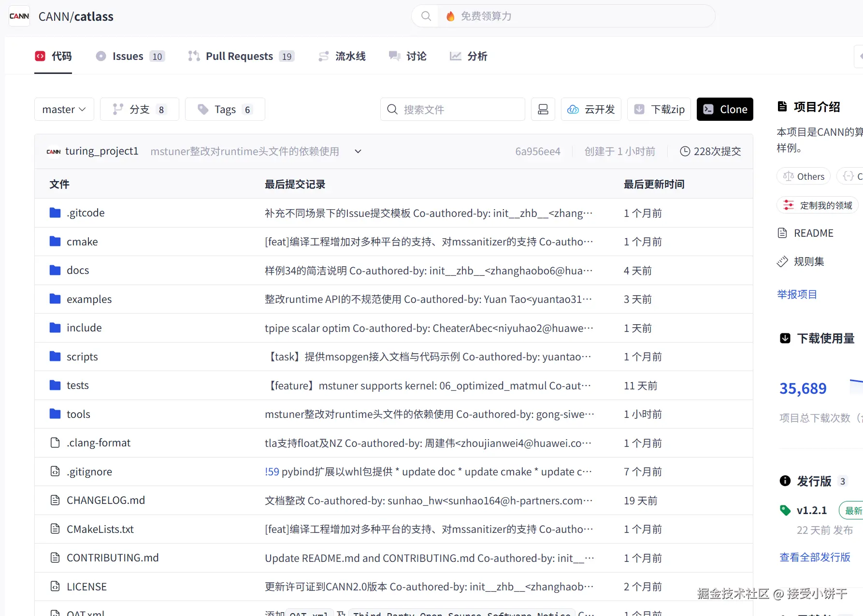Click the scripts folder icon
The width and height of the screenshot is (863, 616).
(x=55, y=356)
